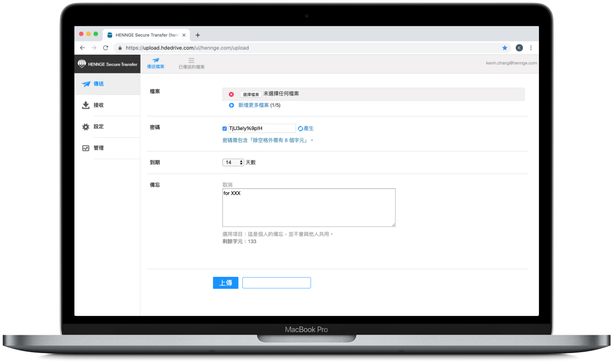
Task: Click 剩餘字元：133 text
Action: (x=240, y=241)
